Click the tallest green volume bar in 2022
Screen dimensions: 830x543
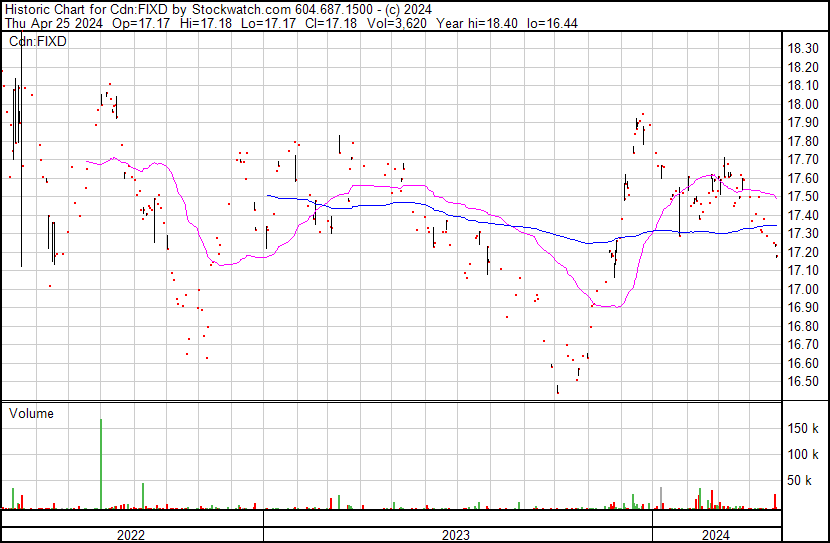[101, 464]
